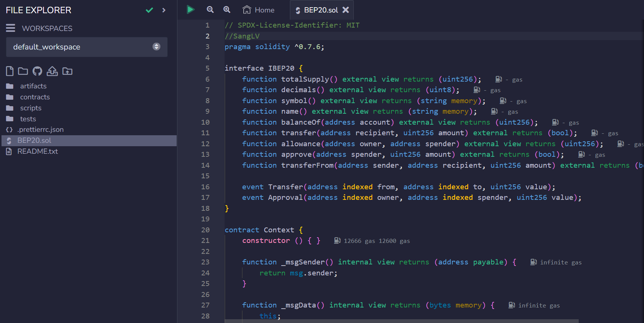The image size is (644, 323).
Task: Open the workspaces hamburger menu
Action: [x=11, y=28]
